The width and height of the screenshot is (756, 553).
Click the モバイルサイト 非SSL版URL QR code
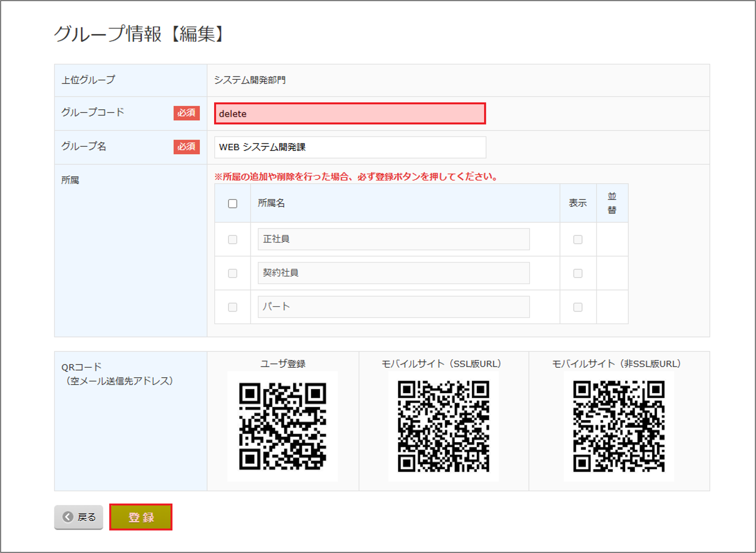coord(619,426)
